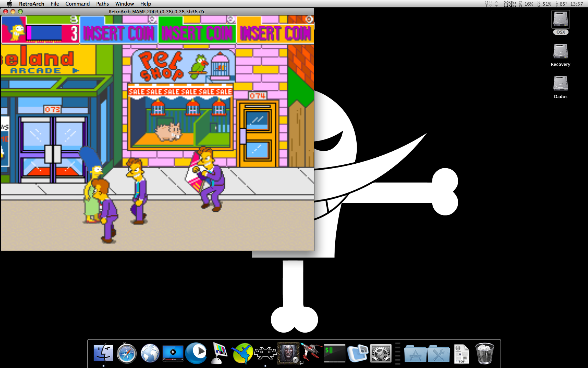588x368 pixels.
Task: Click the door numbered 074 in game
Action: (x=258, y=133)
